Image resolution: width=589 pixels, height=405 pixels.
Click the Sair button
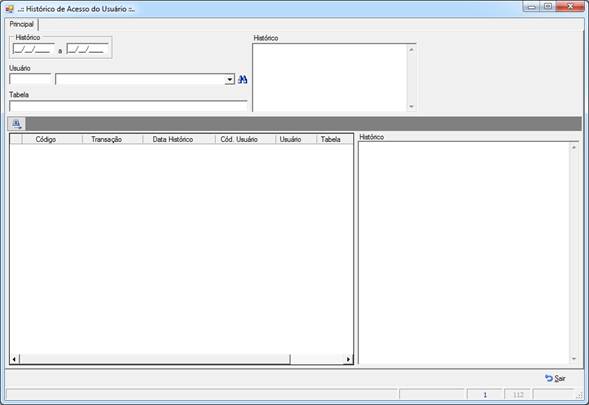555,378
